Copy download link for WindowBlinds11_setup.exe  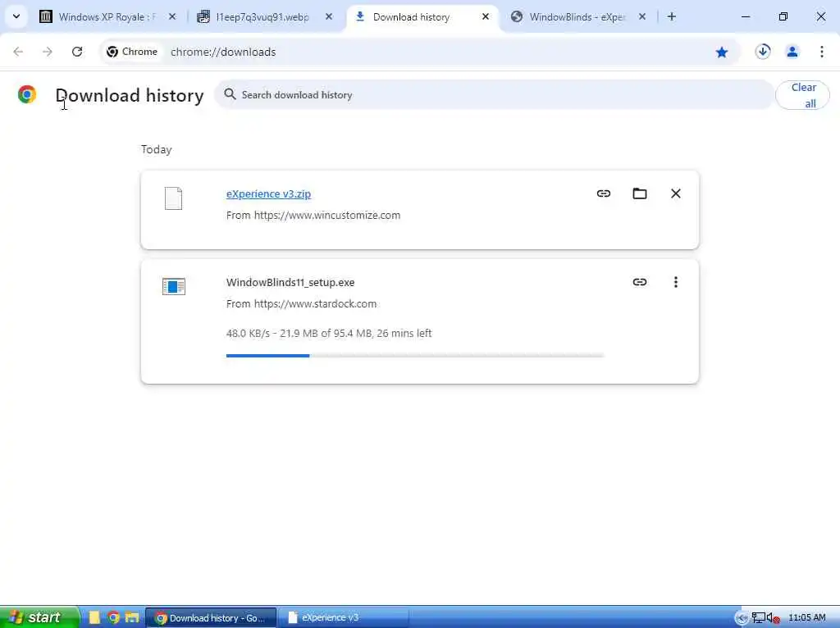pos(640,281)
